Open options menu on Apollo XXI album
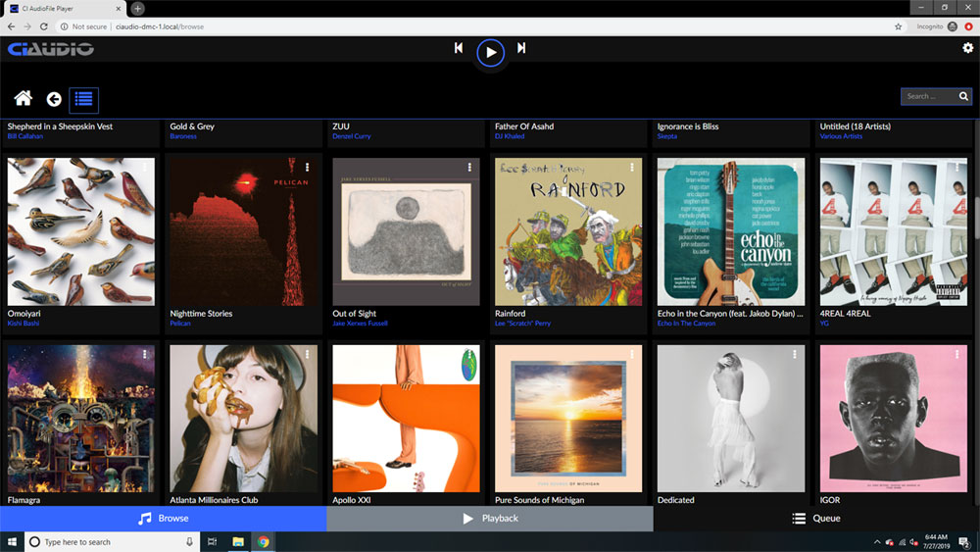The height and width of the screenshot is (552, 980). pyautogui.click(x=469, y=354)
